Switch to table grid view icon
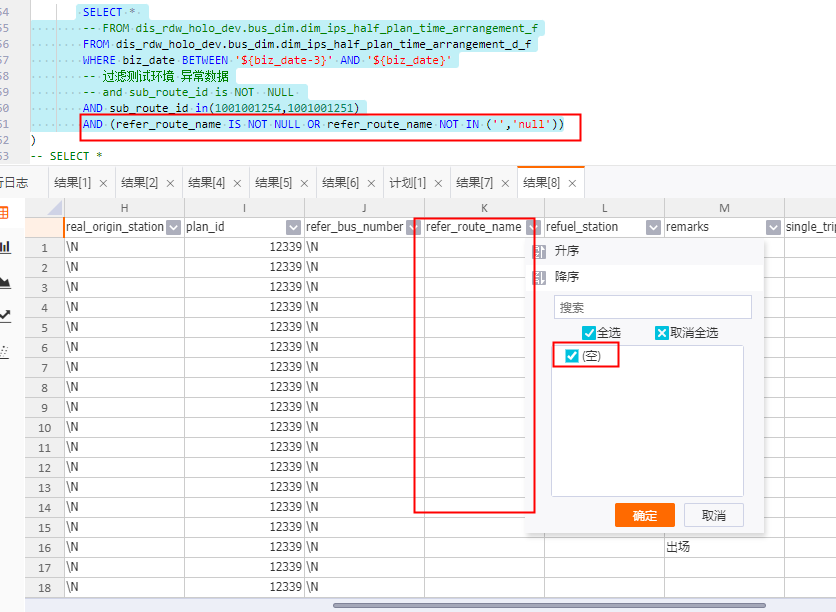 click(4, 213)
